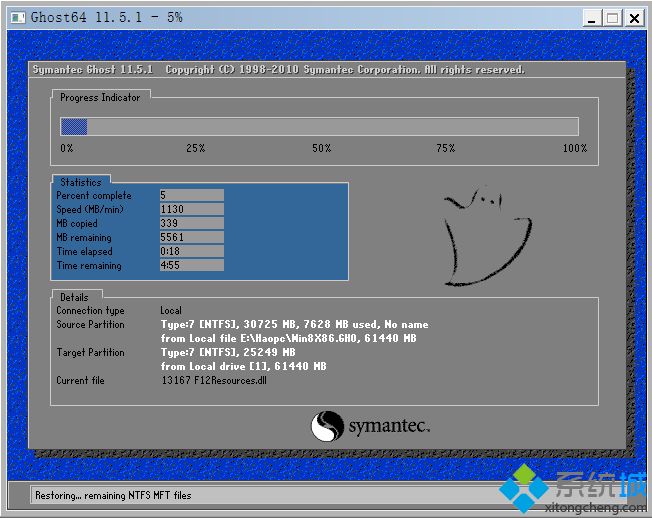Click the current file F12Resources.dll
Image resolution: width=652 pixels, height=518 pixels.
pos(214,380)
